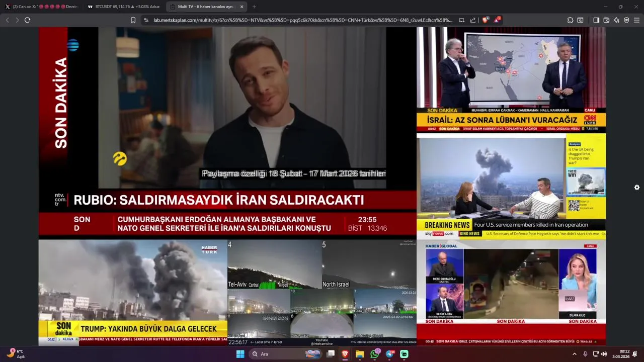This screenshot has width=644, height=362.
Task: Open Telegram from the taskbar
Action: 390,354
